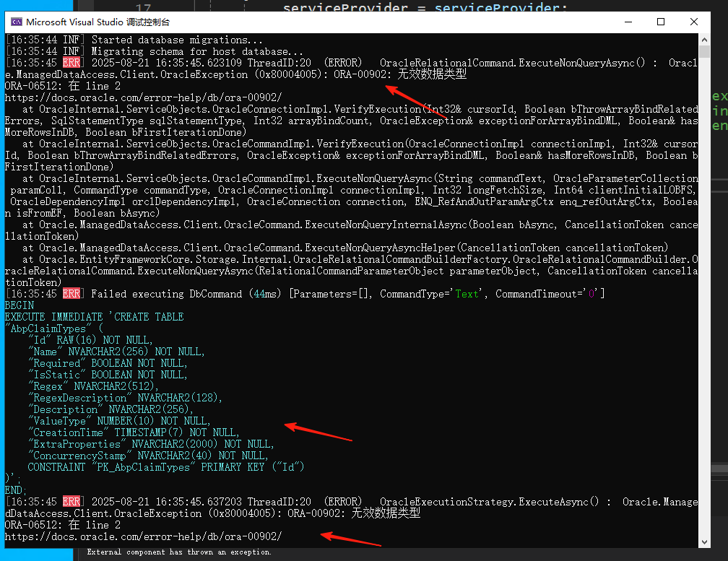Click the "ValueType" NUMBER(10) NOT NULL line
728x561 pixels.
[x=119, y=421]
